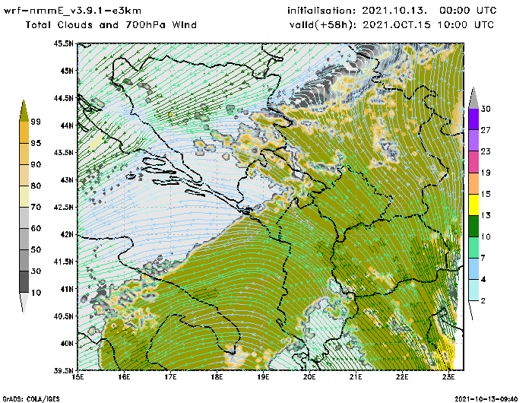Click the '42N' latitude axis label

(x=67, y=234)
